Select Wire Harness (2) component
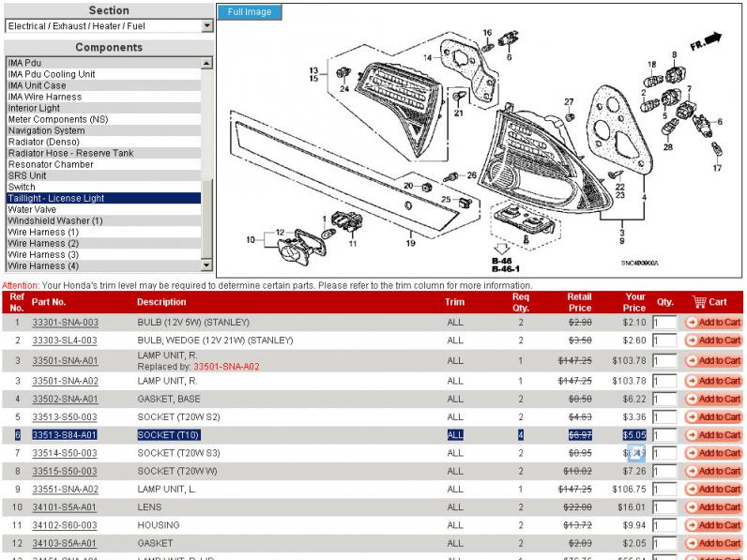Viewport: 747px width, 560px height. (103, 243)
